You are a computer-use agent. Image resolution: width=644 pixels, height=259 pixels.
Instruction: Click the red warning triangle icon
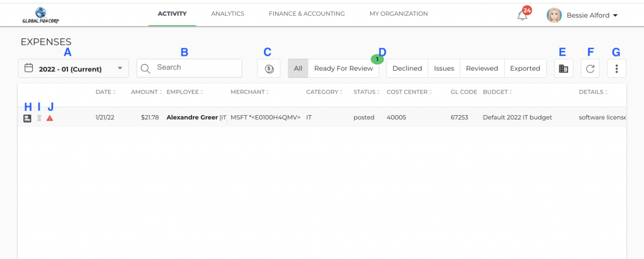click(x=50, y=118)
